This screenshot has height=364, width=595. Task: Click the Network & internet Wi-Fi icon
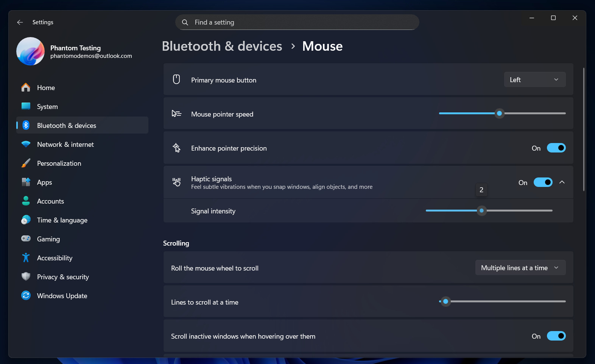[26, 144]
